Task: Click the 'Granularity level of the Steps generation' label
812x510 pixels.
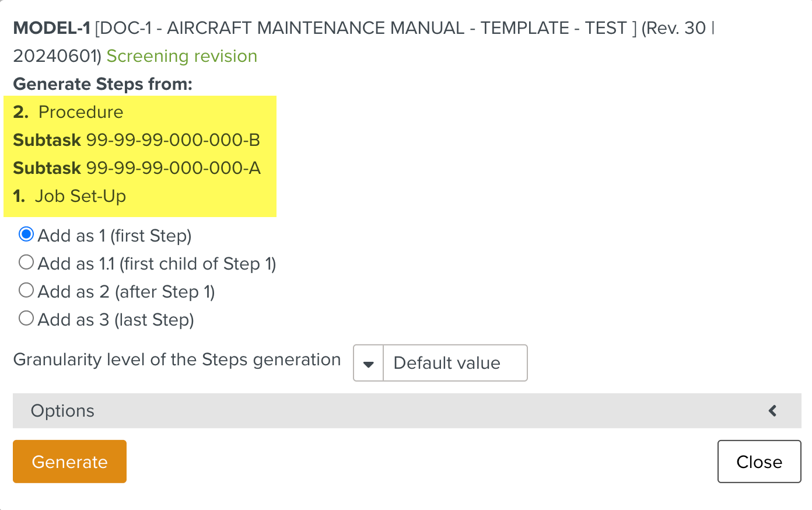Action: tap(177, 359)
